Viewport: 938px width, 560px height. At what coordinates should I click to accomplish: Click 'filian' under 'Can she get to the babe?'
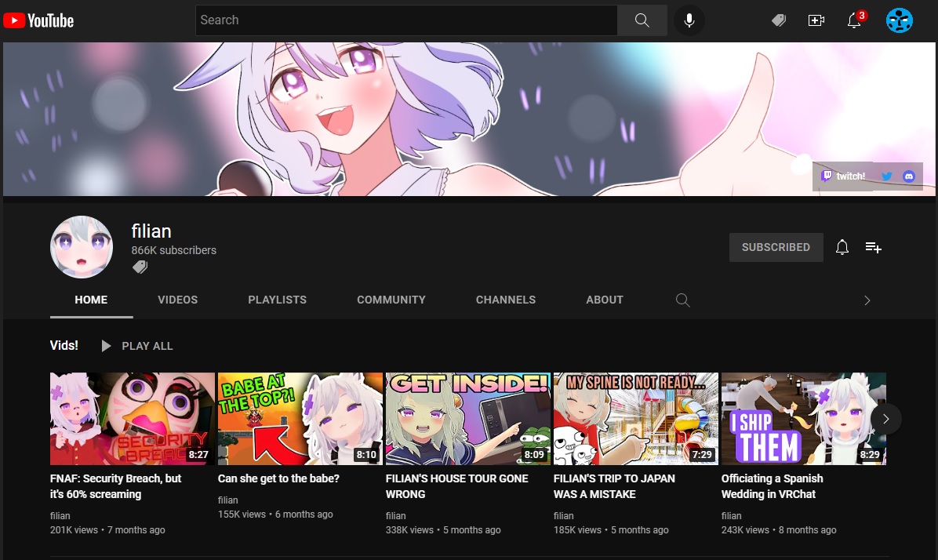tap(228, 500)
